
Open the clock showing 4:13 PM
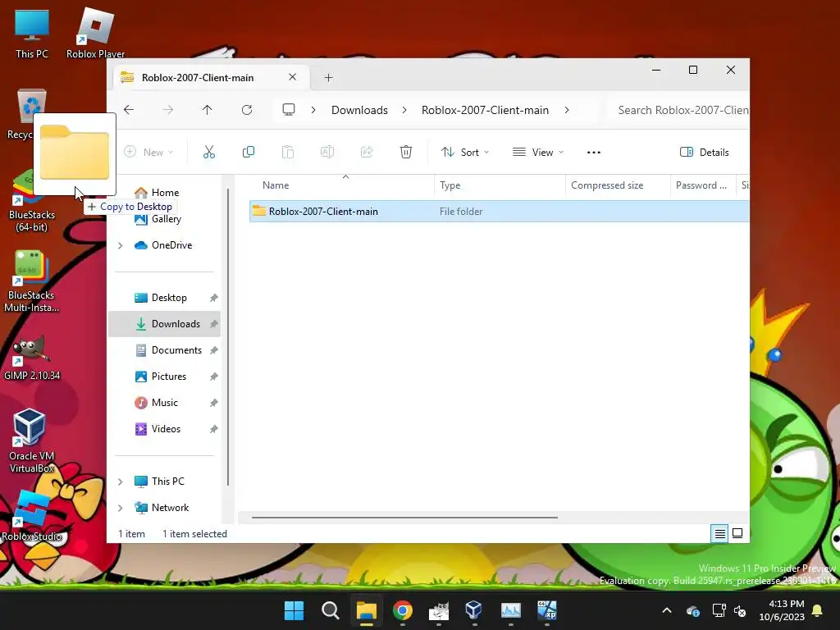point(782,610)
